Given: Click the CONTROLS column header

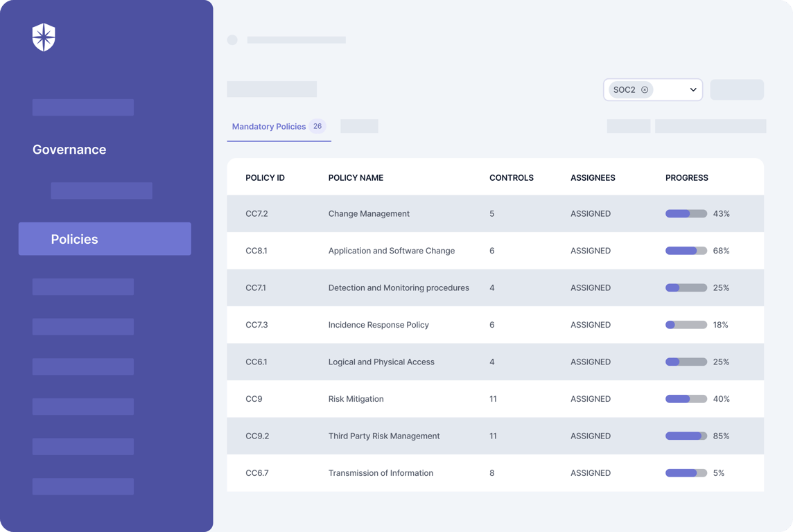Looking at the screenshot, I should (x=512, y=178).
